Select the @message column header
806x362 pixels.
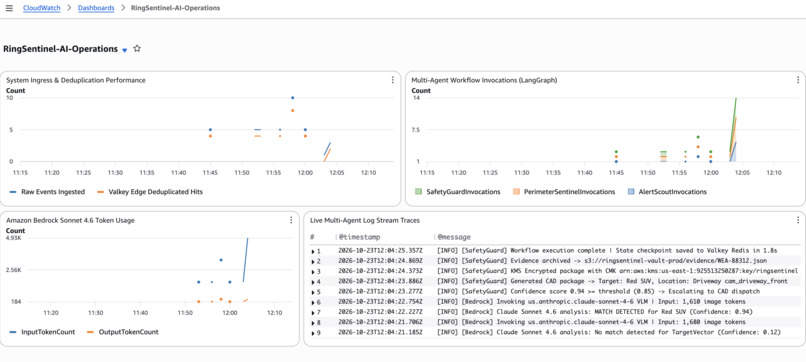(454, 237)
